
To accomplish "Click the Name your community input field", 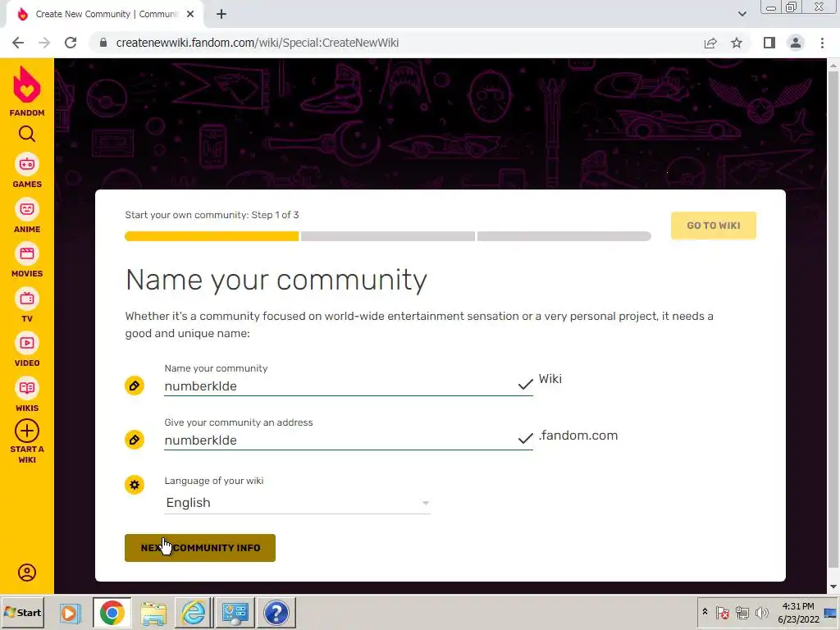I will (348, 386).
